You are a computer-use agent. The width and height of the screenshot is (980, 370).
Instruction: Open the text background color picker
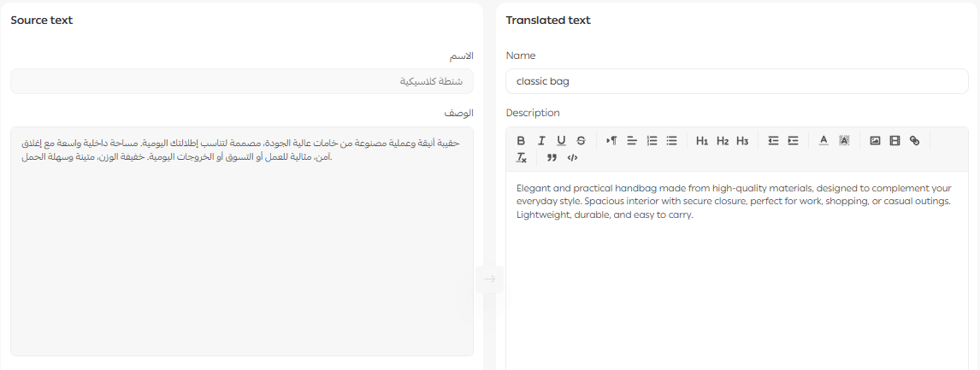click(844, 141)
